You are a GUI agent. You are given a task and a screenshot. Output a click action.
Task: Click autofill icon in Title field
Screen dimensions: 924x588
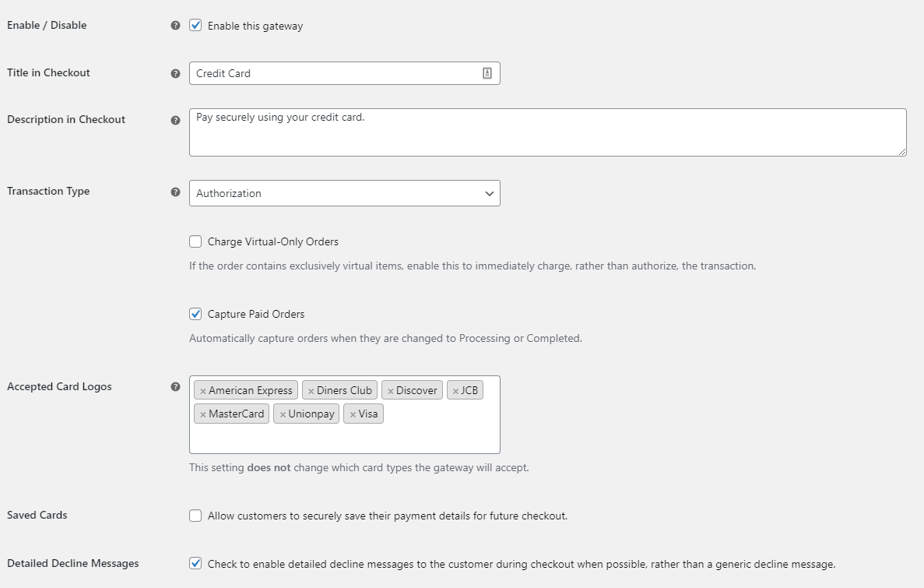coord(487,73)
